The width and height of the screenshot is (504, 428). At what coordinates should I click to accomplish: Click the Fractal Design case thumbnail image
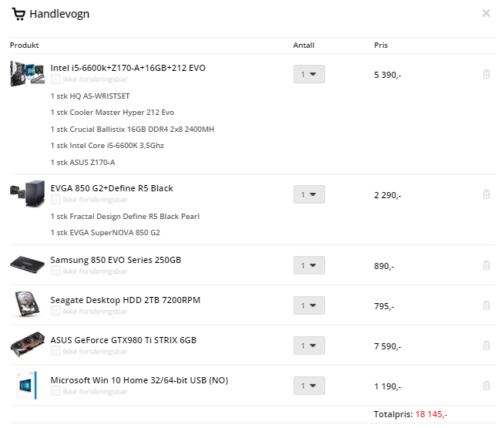[27, 194]
